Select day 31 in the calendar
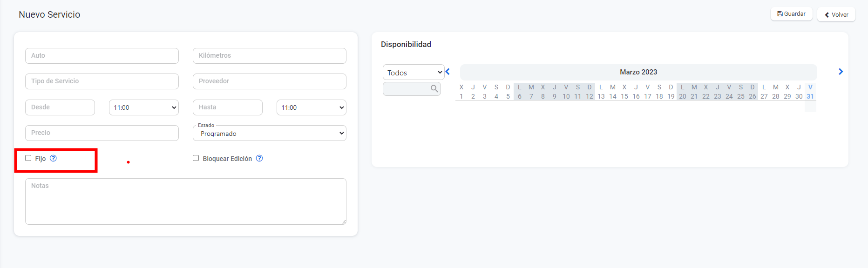868x268 pixels. [810, 96]
